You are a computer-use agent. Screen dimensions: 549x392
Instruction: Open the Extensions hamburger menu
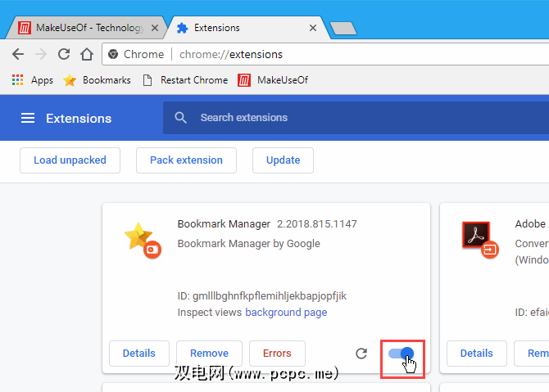click(28, 118)
